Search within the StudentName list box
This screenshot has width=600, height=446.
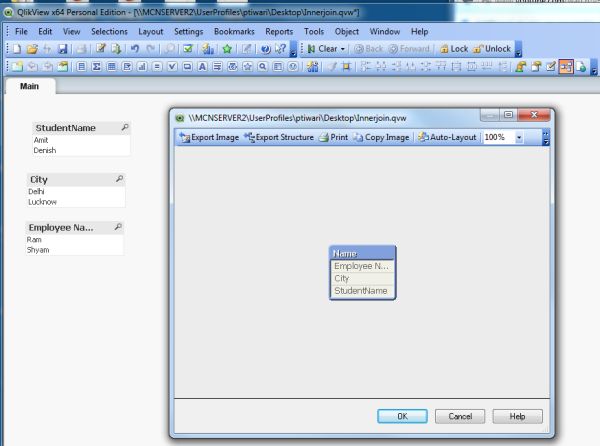click(125, 127)
